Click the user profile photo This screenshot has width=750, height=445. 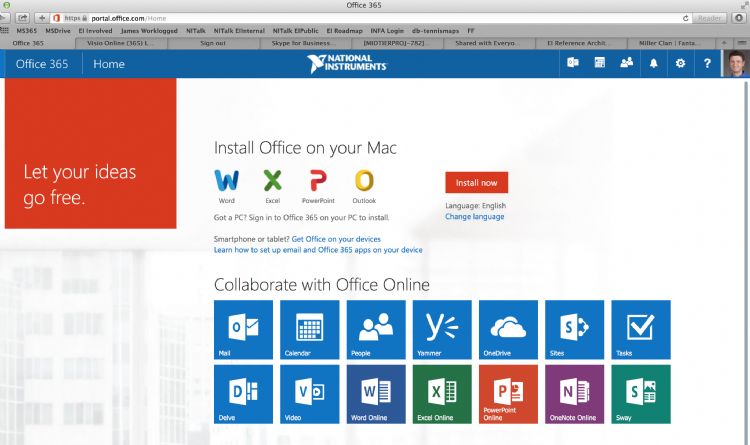pos(736,63)
